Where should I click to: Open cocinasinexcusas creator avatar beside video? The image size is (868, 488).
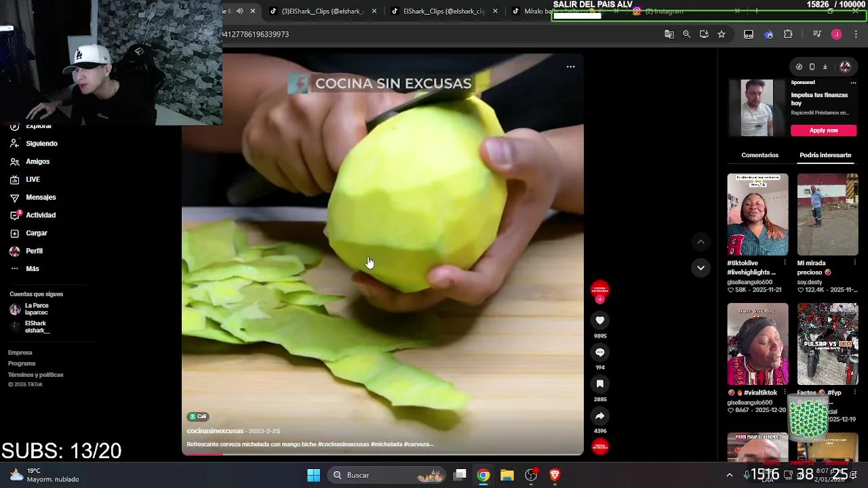[600, 290]
